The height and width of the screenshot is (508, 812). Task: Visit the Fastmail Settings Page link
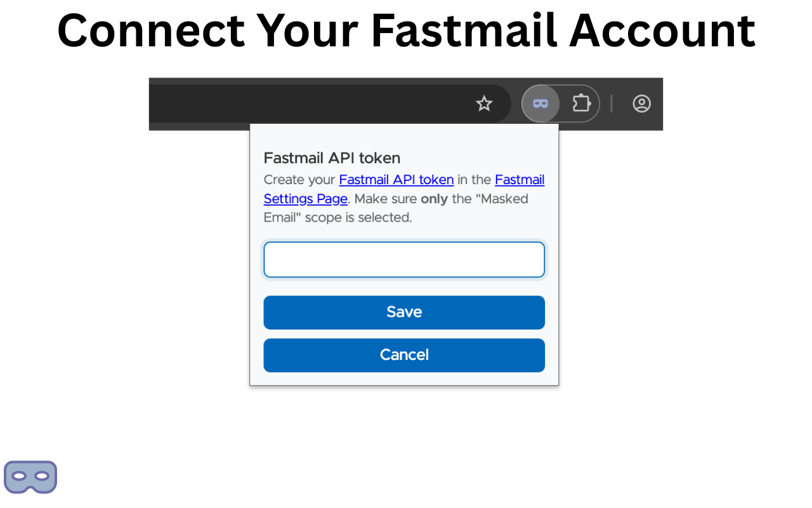pos(305,199)
